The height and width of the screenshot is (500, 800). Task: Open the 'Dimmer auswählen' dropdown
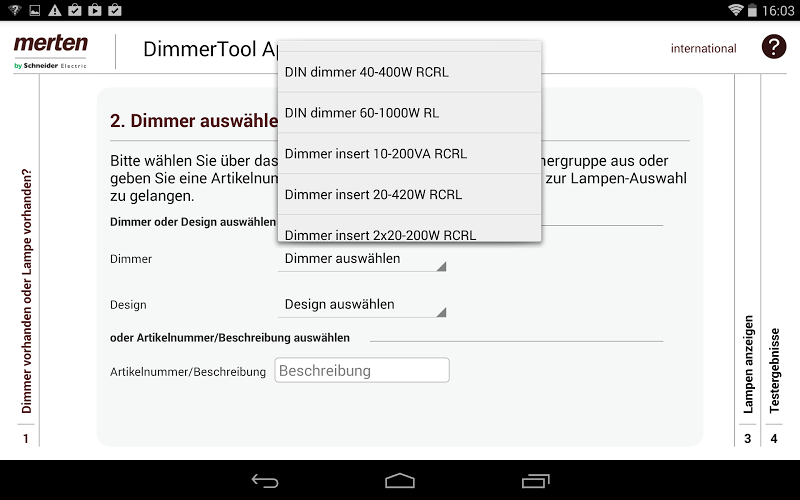[x=362, y=259]
